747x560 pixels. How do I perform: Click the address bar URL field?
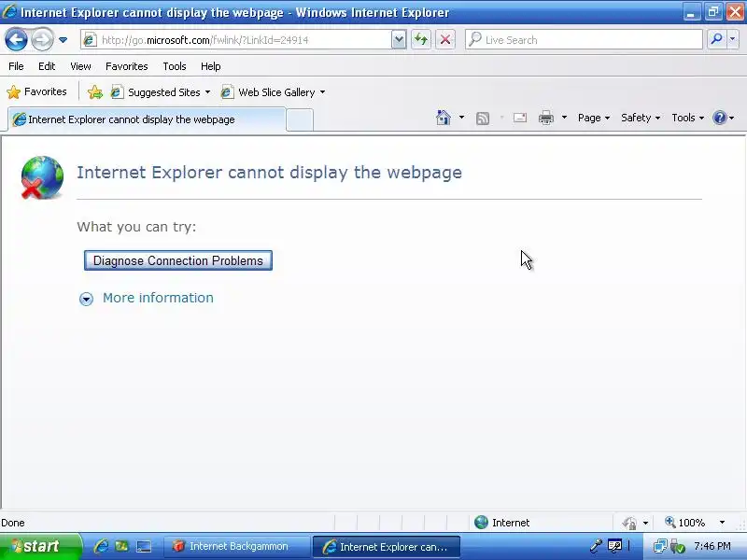coord(245,40)
